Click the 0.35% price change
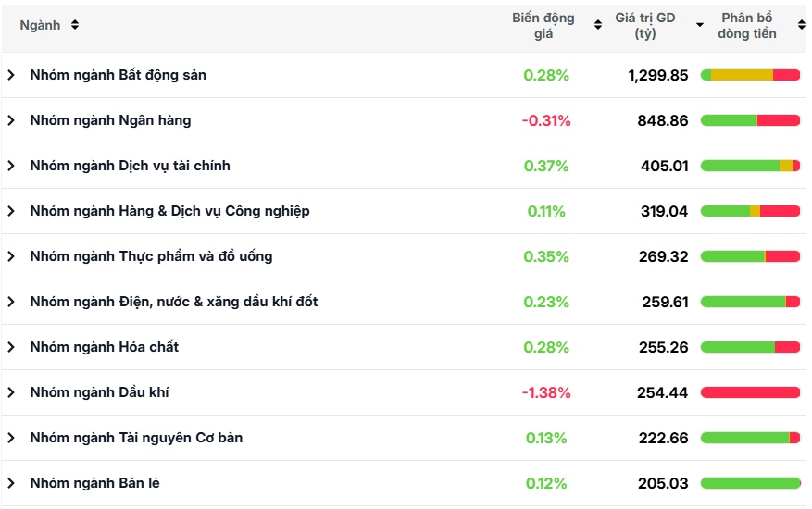Image resolution: width=812 pixels, height=509 pixels. 546,257
